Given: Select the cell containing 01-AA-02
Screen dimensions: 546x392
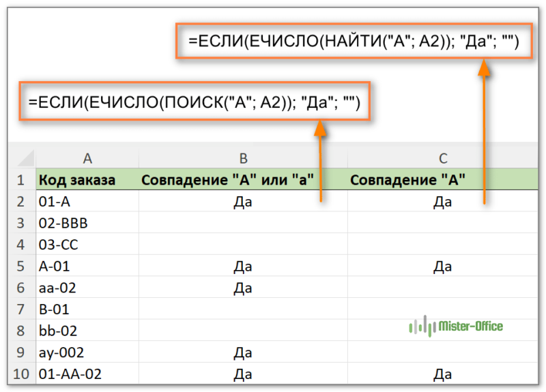Looking at the screenshot, I should (87, 374).
